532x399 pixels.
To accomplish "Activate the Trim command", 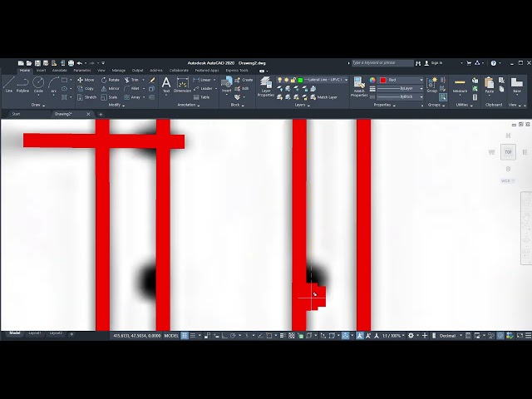I will click(x=131, y=80).
